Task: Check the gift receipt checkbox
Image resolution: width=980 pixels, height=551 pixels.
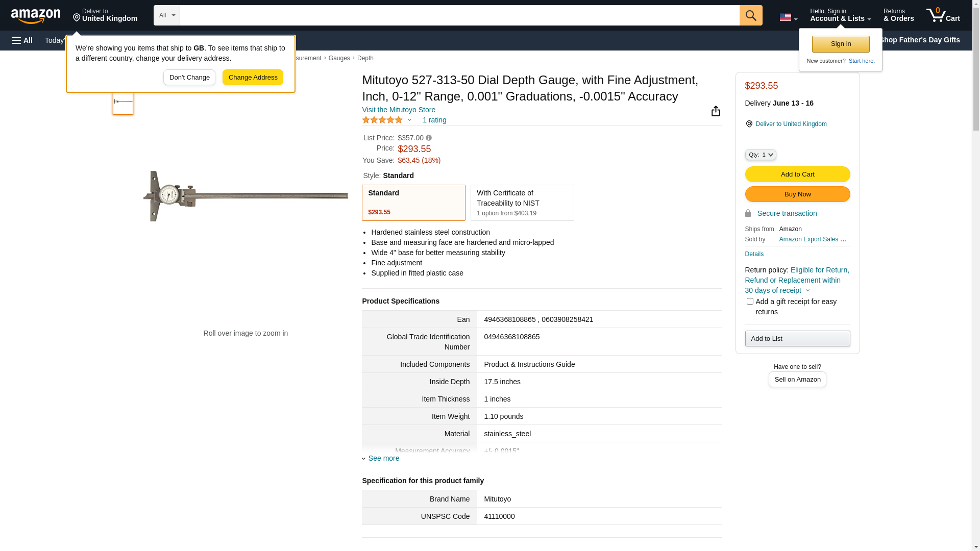Action: (x=750, y=302)
